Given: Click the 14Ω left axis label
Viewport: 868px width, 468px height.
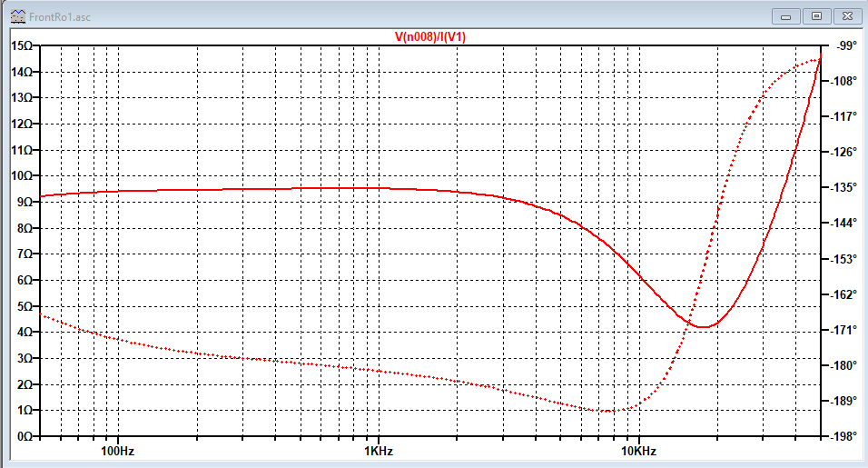Looking at the screenshot, I should pos(22,72).
